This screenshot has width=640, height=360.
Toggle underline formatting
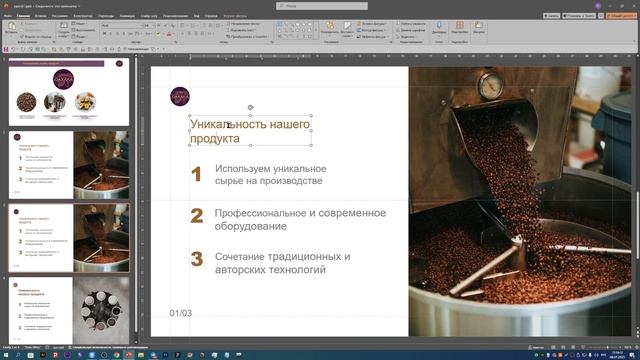[117, 33]
